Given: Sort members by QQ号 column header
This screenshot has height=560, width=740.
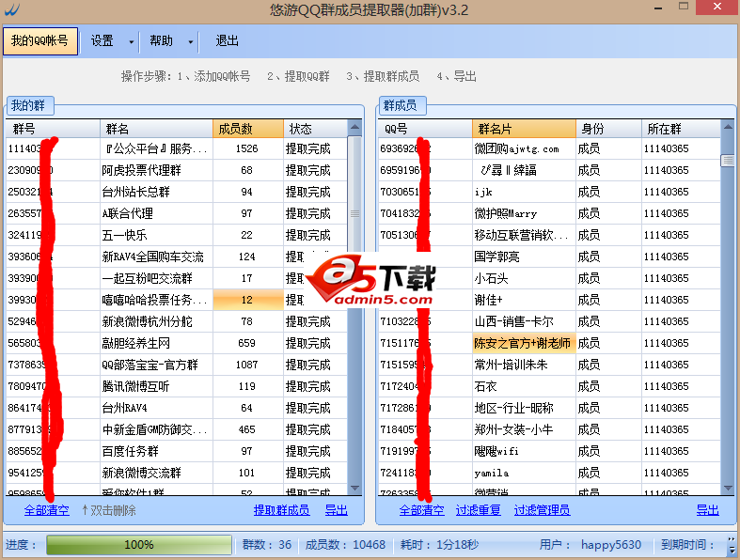Looking at the screenshot, I should 425,129.
